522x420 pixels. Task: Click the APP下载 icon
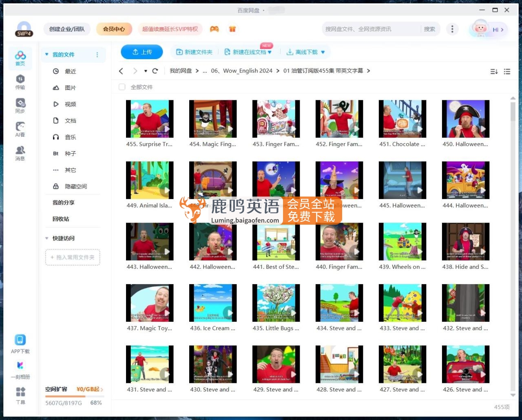click(20, 344)
